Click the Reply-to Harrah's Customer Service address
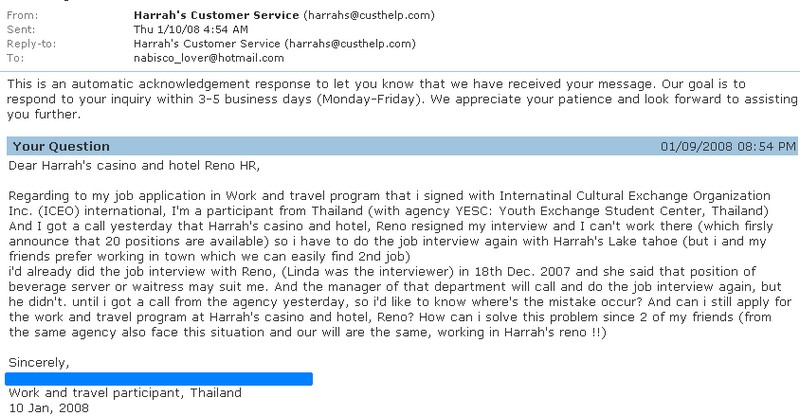Screen dimensions: 800x416 coord(274,44)
